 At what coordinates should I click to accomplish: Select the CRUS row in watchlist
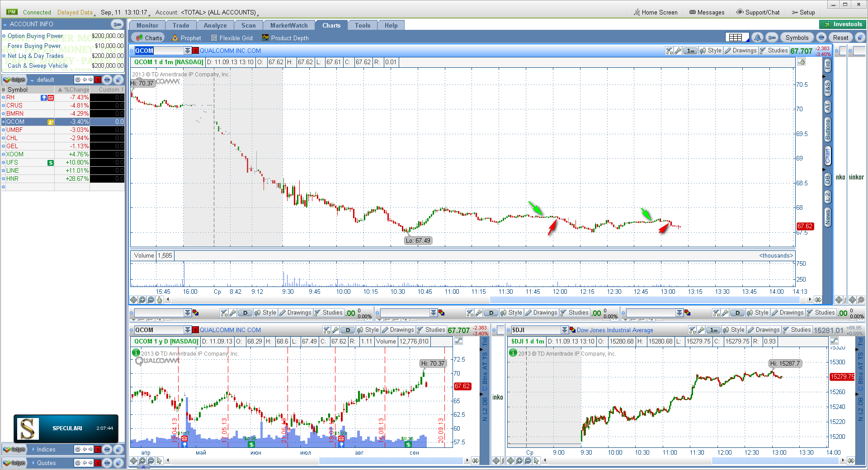pyautogui.click(x=63, y=105)
